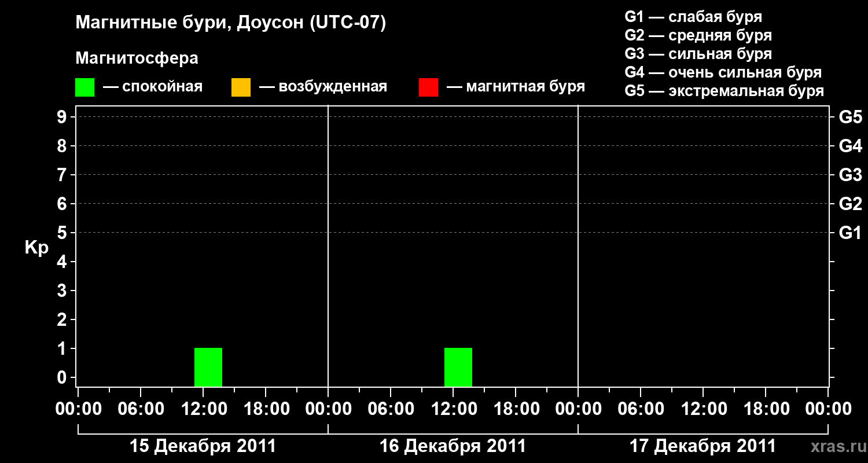Click the Kp axis value 6
Image resolution: width=868 pixels, height=463 pixels.
pos(63,204)
